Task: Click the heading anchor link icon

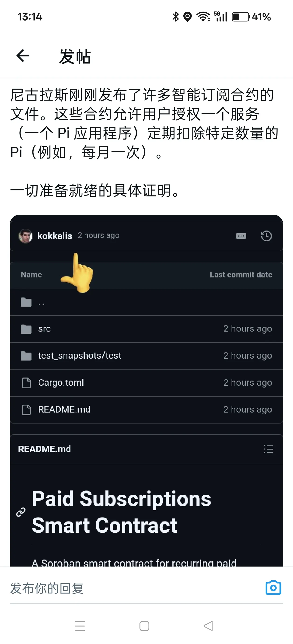Action: pos(21,512)
